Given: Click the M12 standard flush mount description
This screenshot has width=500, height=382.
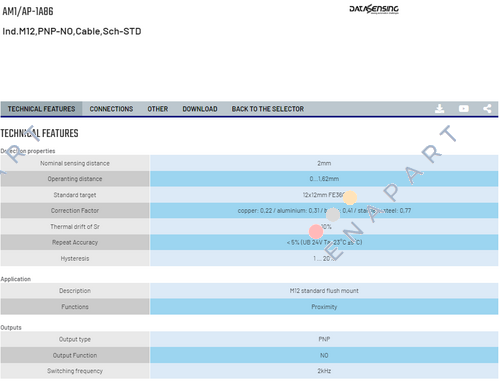Looking at the screenshot, I should coord(324,291).
